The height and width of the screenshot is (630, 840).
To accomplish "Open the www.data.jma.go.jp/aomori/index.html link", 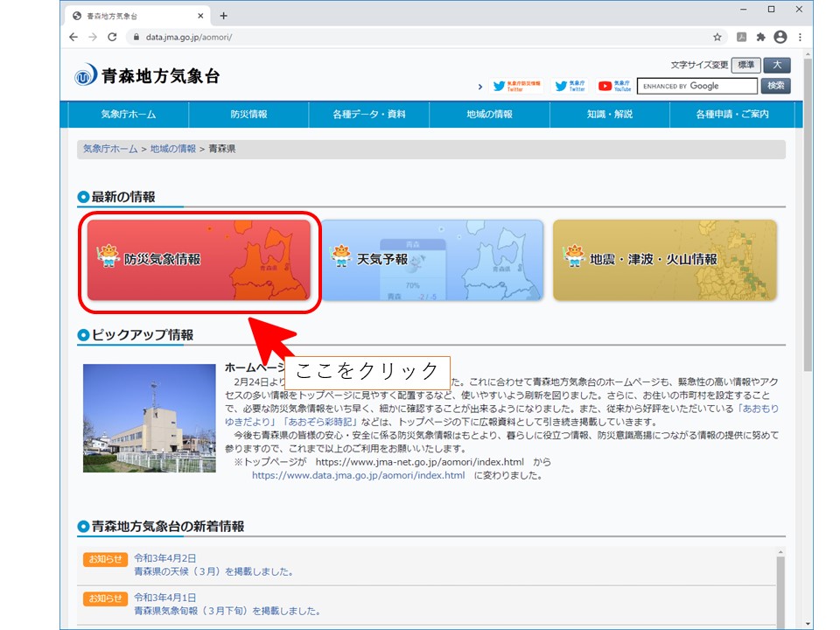I will (x=359, y=475).
